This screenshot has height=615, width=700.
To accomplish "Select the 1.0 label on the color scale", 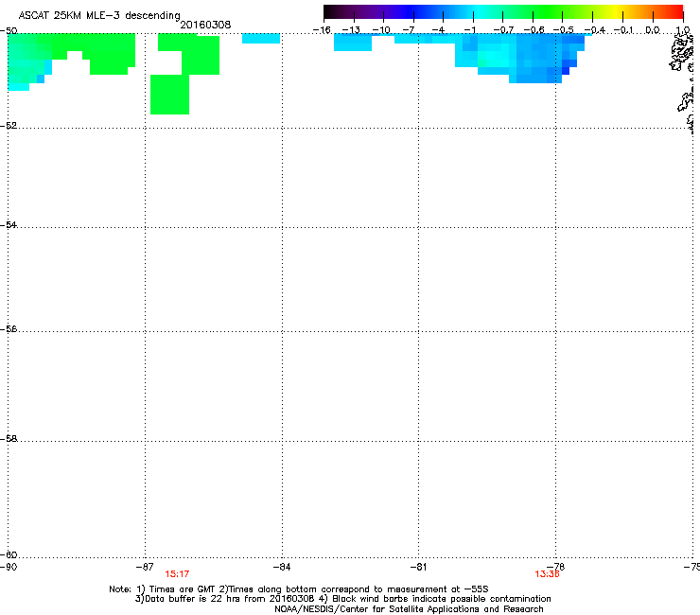I will coord(683,30).
